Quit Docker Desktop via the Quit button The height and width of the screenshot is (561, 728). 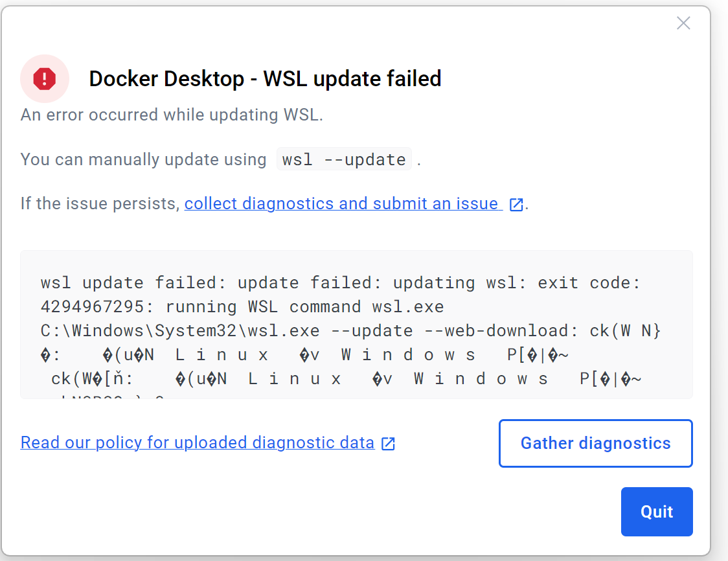click(x=656, y=511)
